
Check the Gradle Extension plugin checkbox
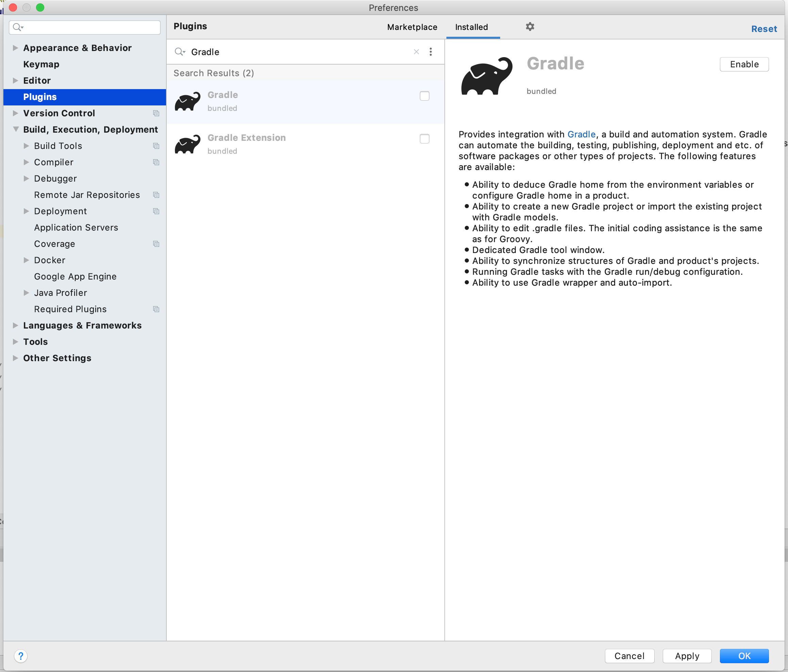(424, 139)
